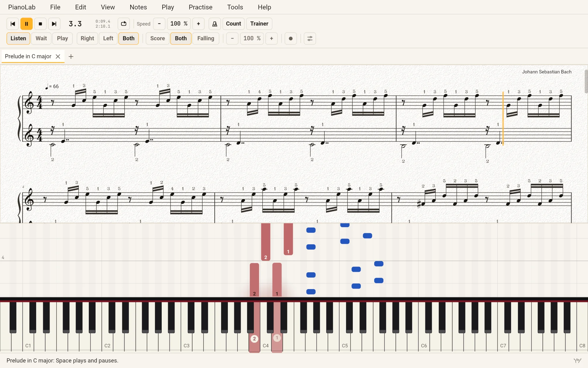588x368 pixels.
Task: Skip to the end of the piece
Action: (54, 24)
